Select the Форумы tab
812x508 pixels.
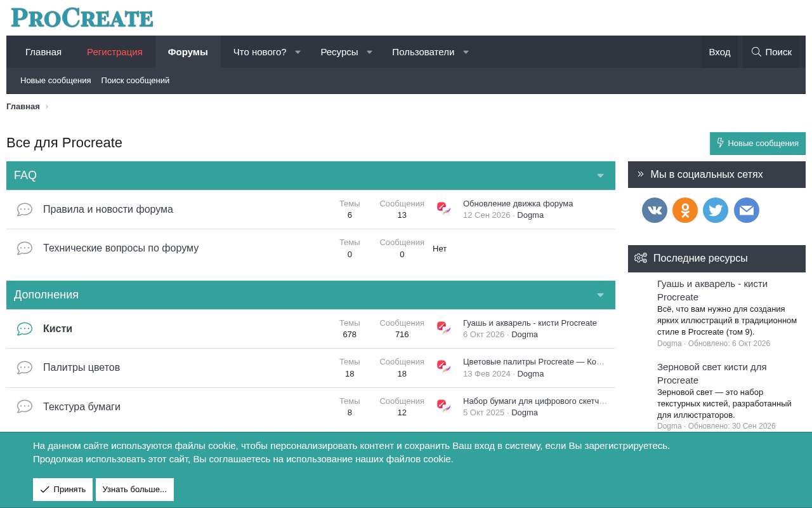point(188,52)
